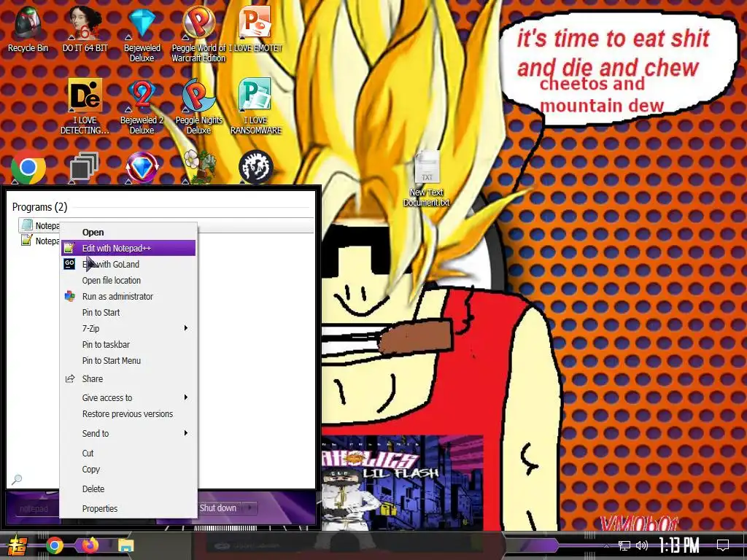The width and height of the screenshot is (747, 560).
Task: Choose Delete in the context menu
Action: (x=128, y=489)
